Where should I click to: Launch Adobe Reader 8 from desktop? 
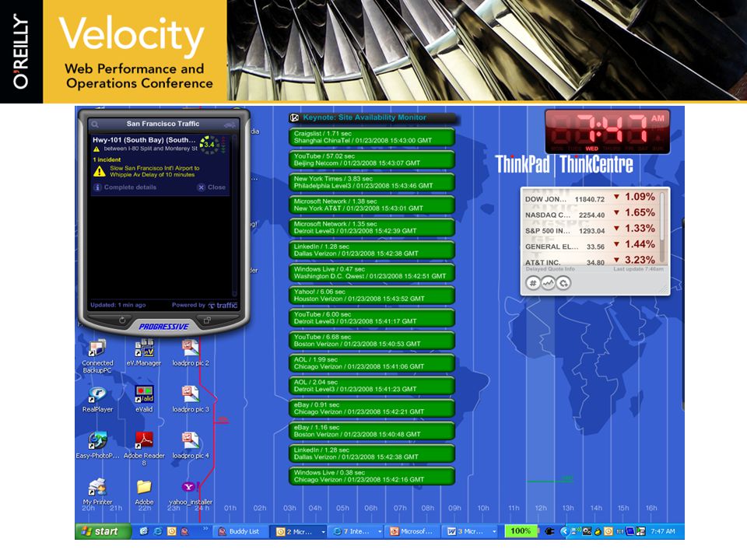[144, 448]
